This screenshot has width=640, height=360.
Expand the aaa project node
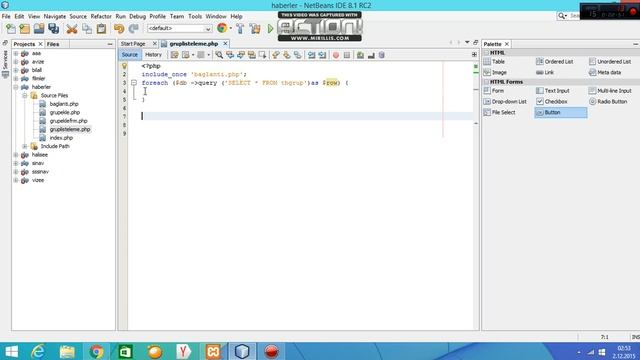click(x=16, y=53)
